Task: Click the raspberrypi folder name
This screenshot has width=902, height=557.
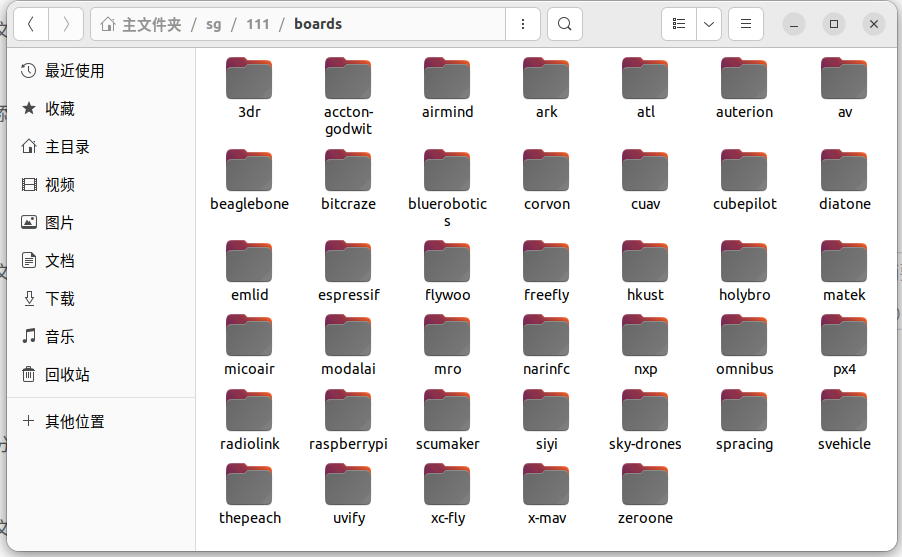Action: click(x=348, y=444)
